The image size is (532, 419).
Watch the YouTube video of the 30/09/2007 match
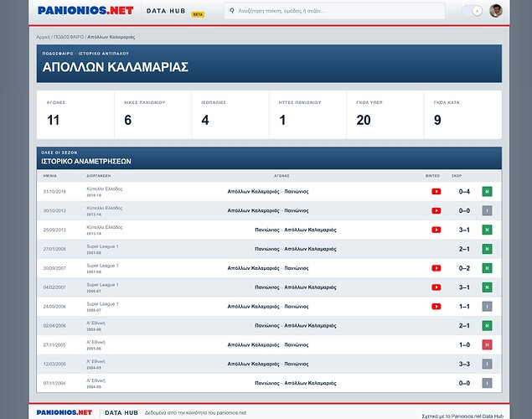click(x=436, y=268)
